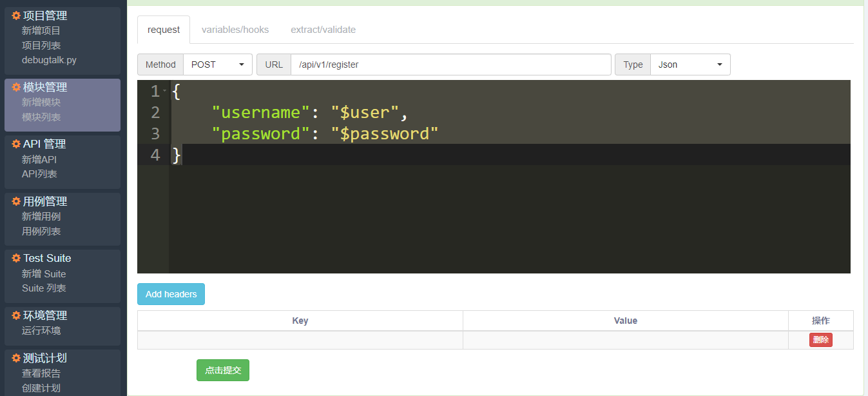Click the API 管理 section heading
868x396 pixels.
pyautogui.click(x=44, y=144)
